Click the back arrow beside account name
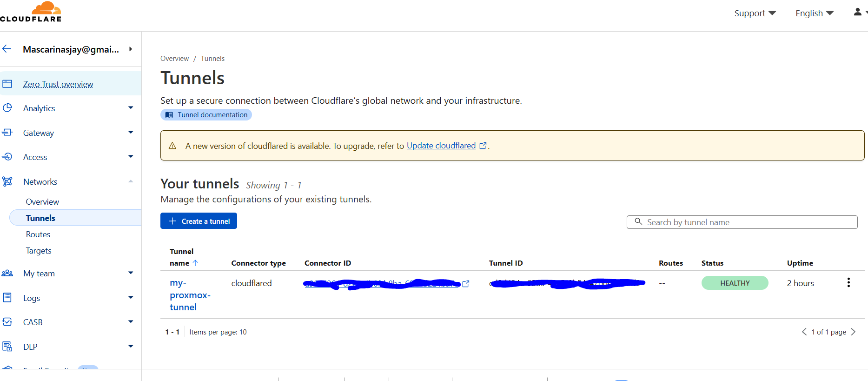 click(7, 49)
